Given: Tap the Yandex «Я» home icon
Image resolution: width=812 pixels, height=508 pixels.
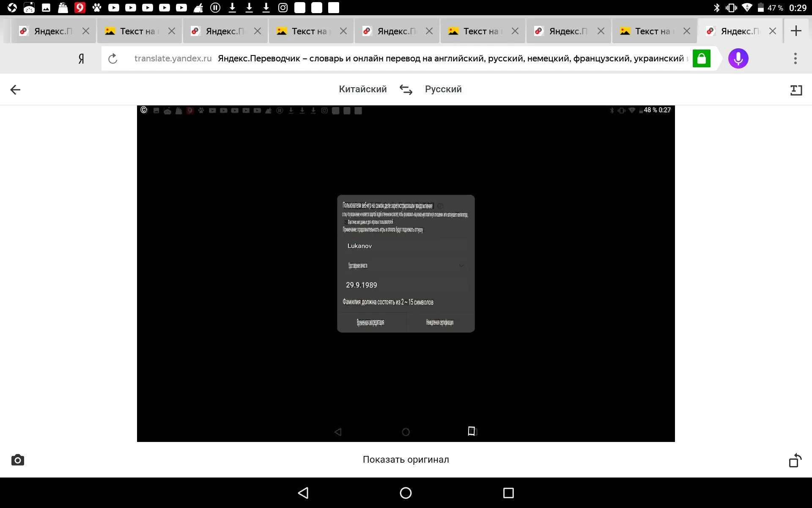Looking at the screenshot, I should click(x=81, y=58).
